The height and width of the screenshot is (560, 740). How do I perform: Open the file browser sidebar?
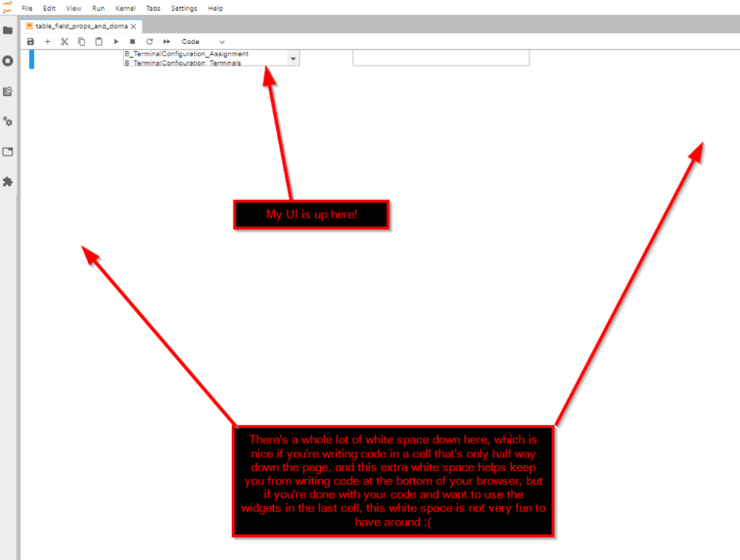pos(9,30)
